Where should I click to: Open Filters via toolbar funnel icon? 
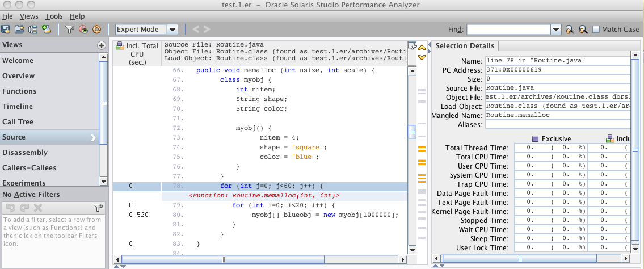[69, 30]
